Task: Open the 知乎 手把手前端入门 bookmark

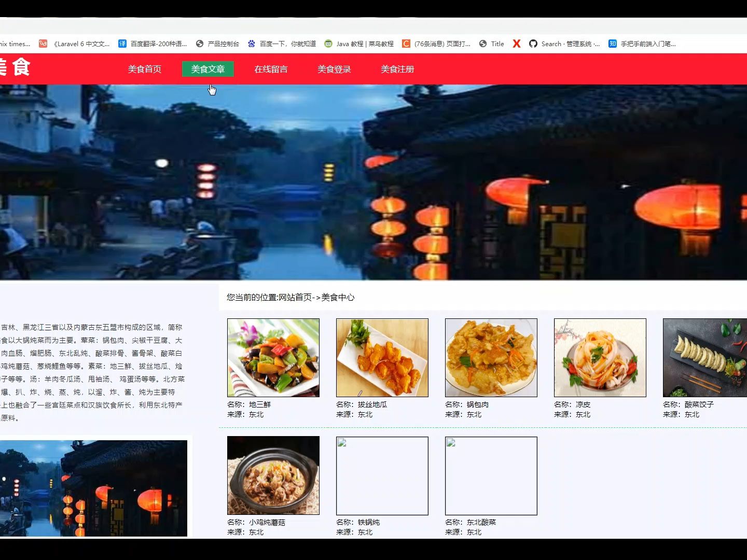Action: [x=647, y=44]
